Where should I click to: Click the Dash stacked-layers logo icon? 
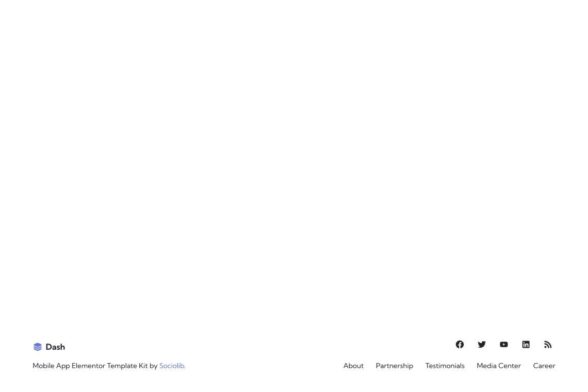point(38,347)
